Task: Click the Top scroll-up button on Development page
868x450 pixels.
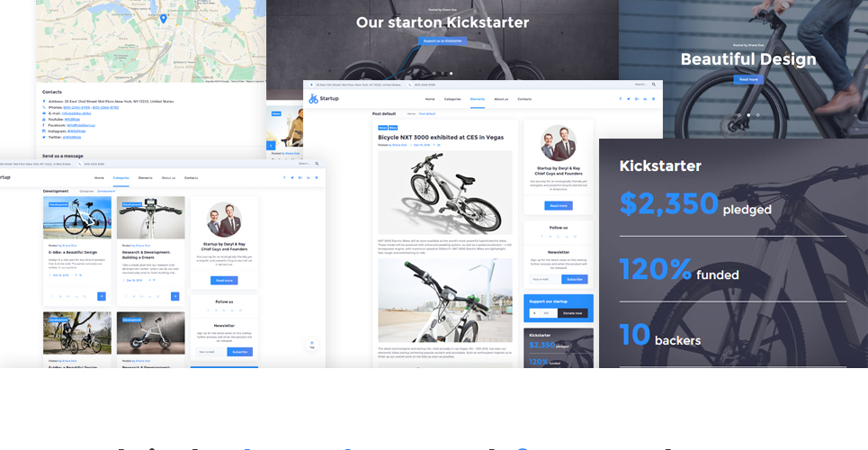Action: (311, 345)
